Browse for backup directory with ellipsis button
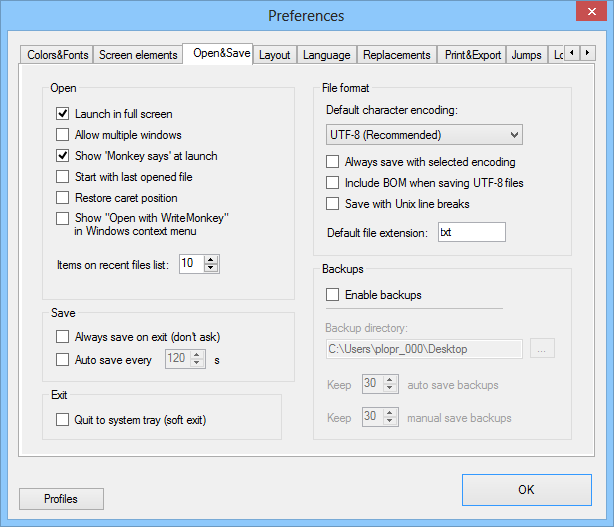 (542, 349)
